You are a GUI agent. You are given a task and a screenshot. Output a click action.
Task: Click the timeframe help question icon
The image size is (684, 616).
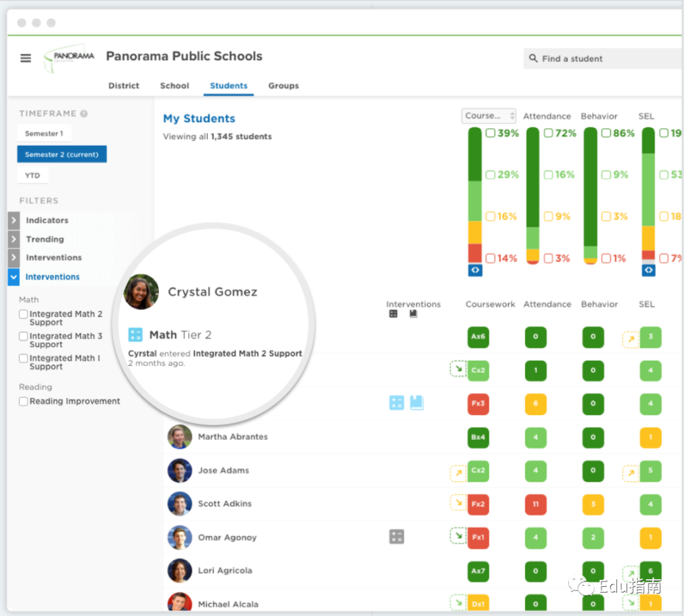[84, 114]
